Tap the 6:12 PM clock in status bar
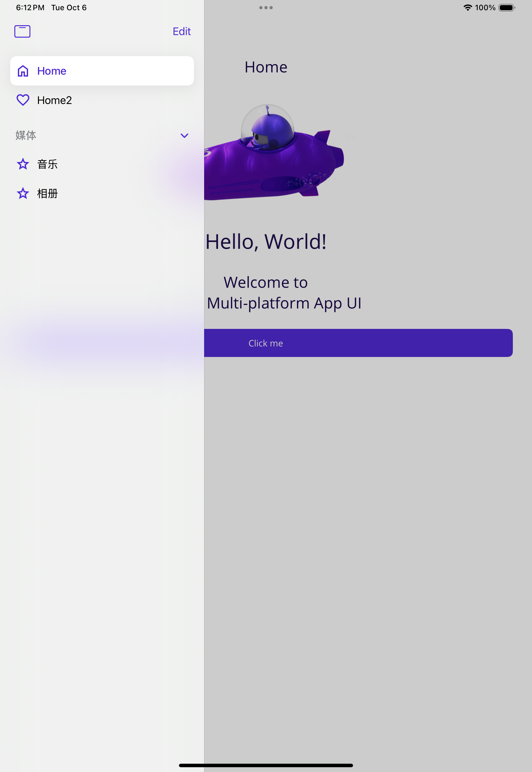Screen dimensions: 532x772 tap(30, 8)
